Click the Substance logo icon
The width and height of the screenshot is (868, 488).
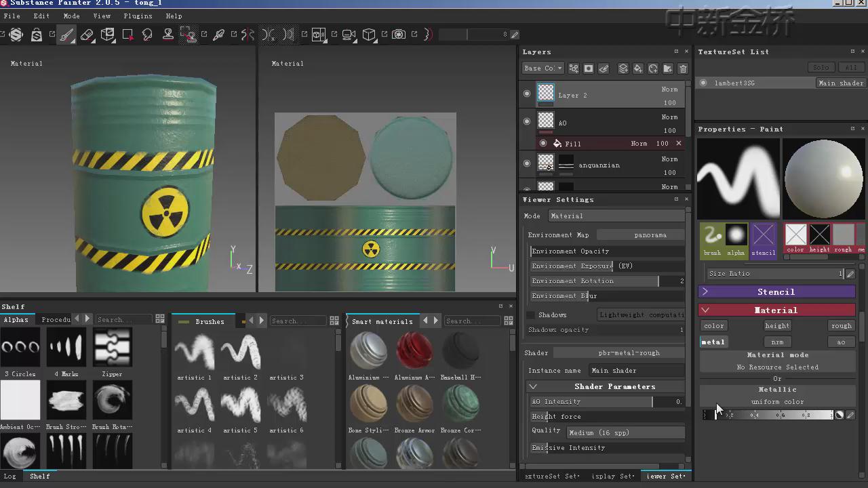(x=16, y=35)
